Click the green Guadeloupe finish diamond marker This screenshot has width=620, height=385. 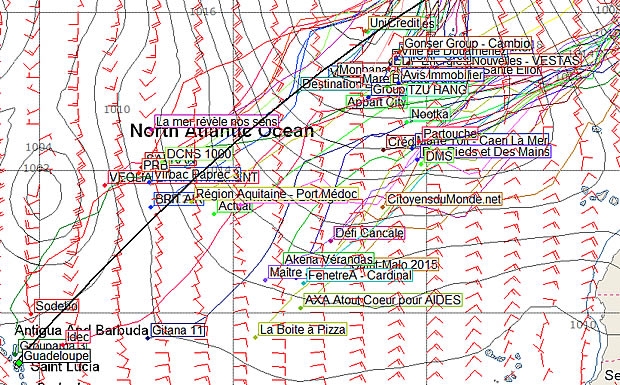click(x=19, y=363)
